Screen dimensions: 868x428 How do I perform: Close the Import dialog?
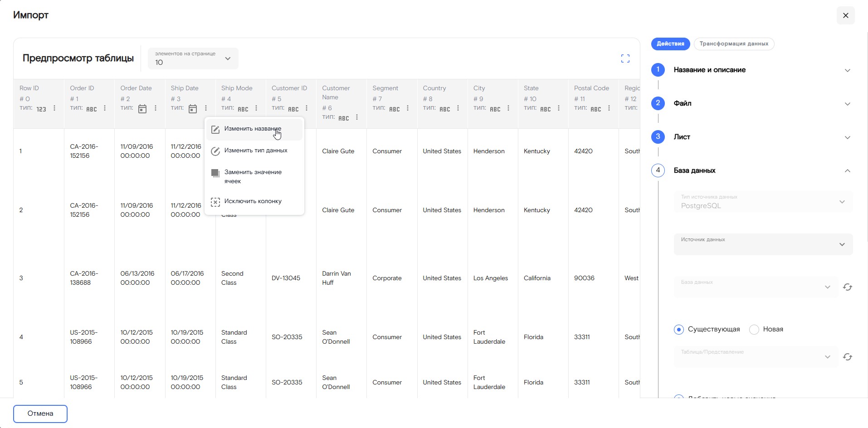coord(845,15)
